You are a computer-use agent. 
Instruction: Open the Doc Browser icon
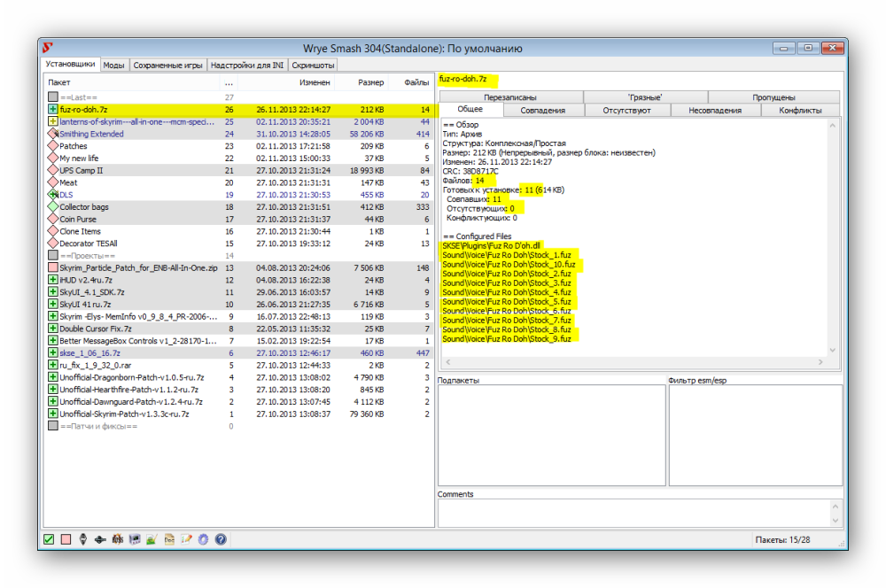(169, 539)
